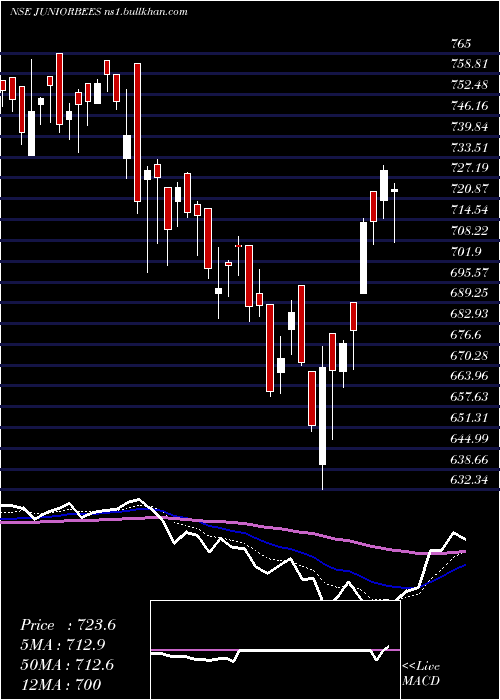500x700 pixels.
Task: Click the 708.22 price level label
Action: tap(469, 230)
